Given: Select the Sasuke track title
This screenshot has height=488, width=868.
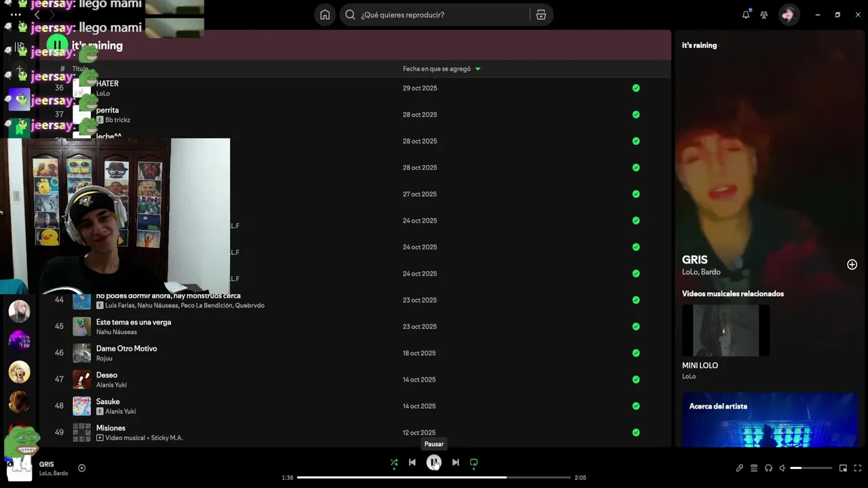Looking at the screenshot, I should [108, 401].
